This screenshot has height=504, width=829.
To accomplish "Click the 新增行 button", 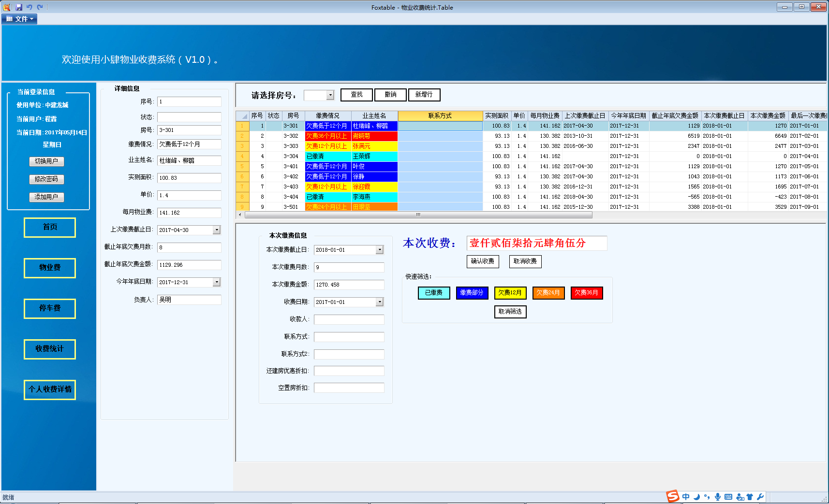I will (424, 95).
